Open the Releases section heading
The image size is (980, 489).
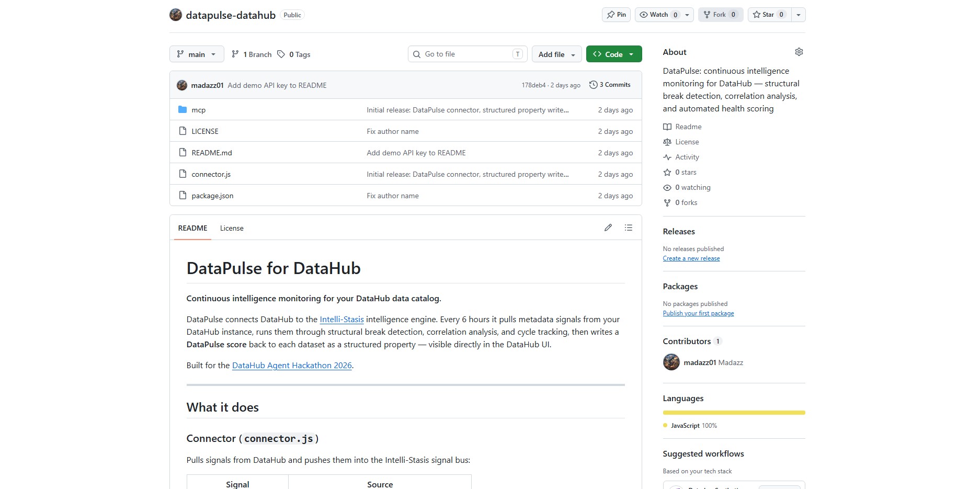679,231
